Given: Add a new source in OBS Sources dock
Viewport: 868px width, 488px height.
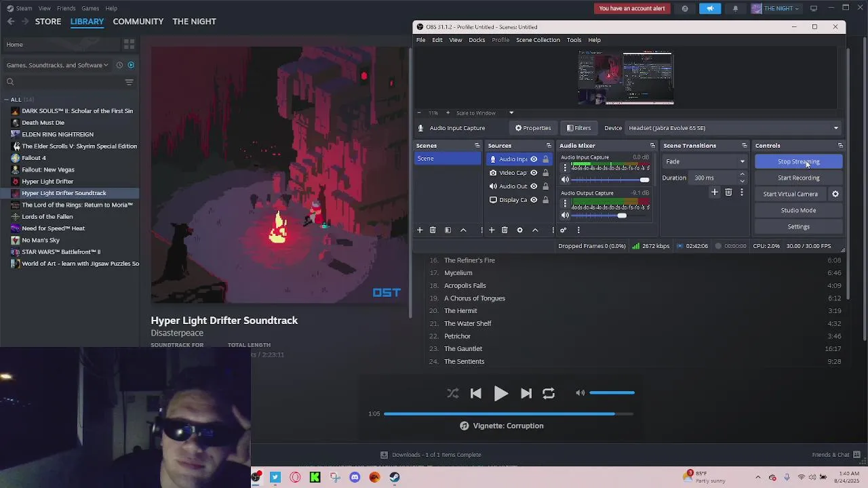Looking at the screenshot, I should pos(492,230).
